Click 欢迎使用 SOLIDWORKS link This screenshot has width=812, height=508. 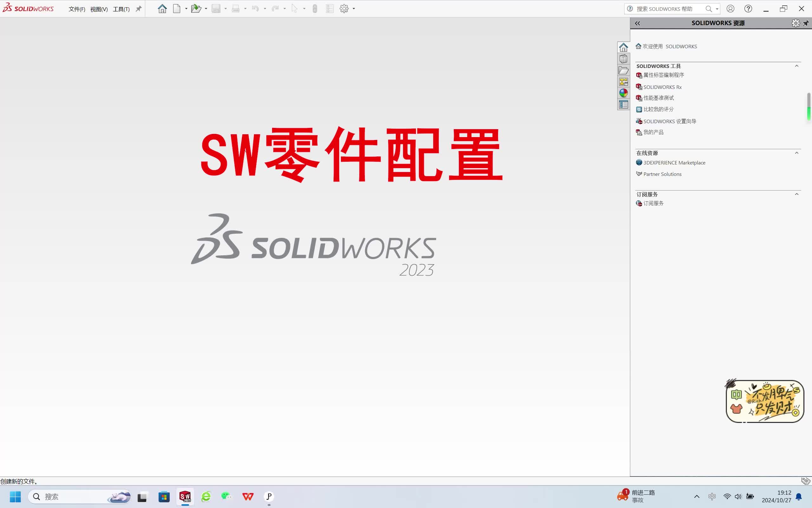666,46
